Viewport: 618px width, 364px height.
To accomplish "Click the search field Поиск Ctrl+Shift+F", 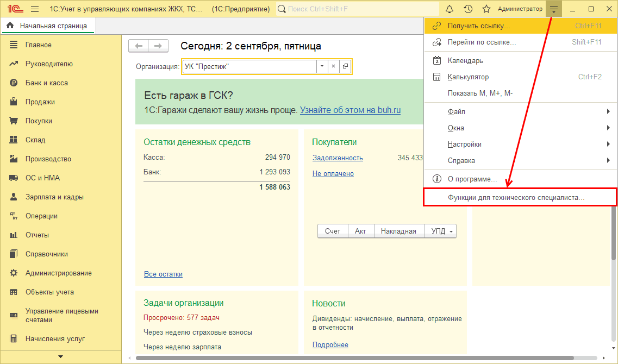I will point(358,9).
